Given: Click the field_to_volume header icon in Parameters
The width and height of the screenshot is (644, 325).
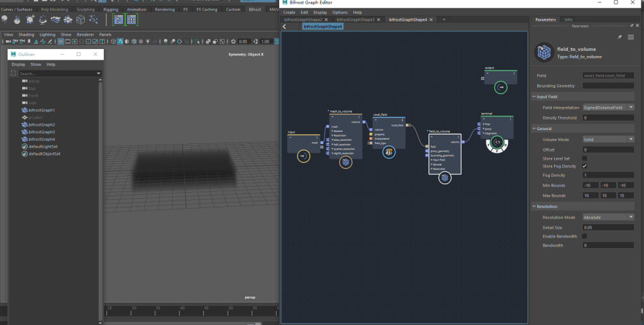Looking at the screenshot, I should point(544,53).
